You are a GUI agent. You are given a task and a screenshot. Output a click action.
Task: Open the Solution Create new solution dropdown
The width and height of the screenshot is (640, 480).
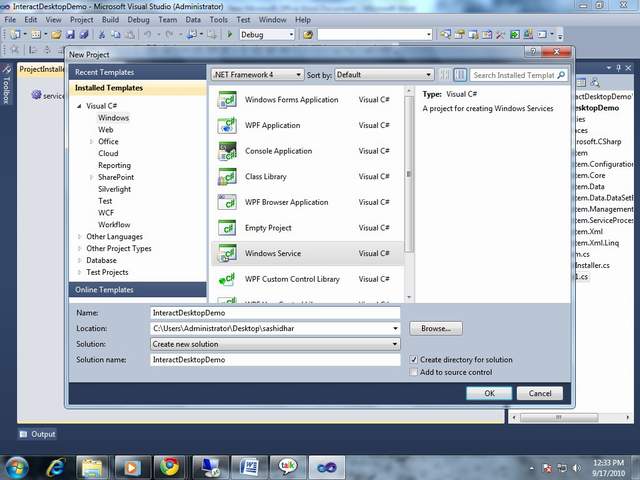pyautogui.click(x=275, y=344)
